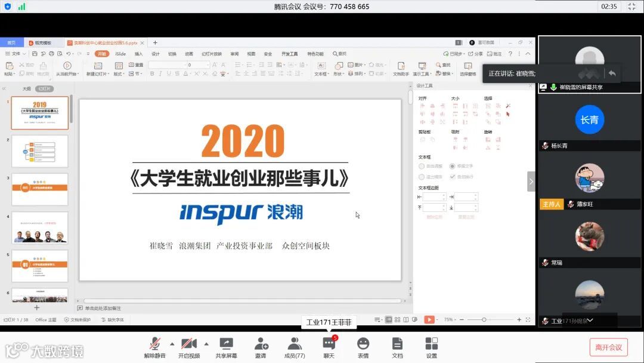Image resolution: width=644 pixels, height=363 pixels.
Task: Expand the microphone options arrow
Action: (x=172, y=344)
